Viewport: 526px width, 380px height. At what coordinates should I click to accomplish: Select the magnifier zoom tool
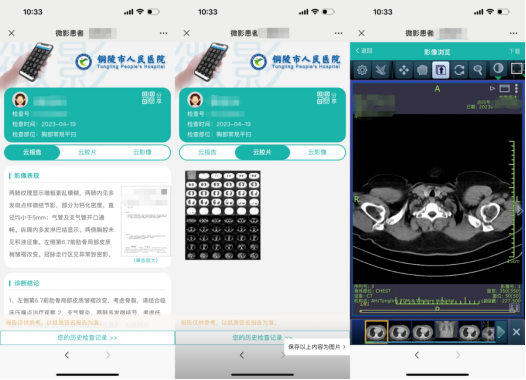tap(478, 70)
